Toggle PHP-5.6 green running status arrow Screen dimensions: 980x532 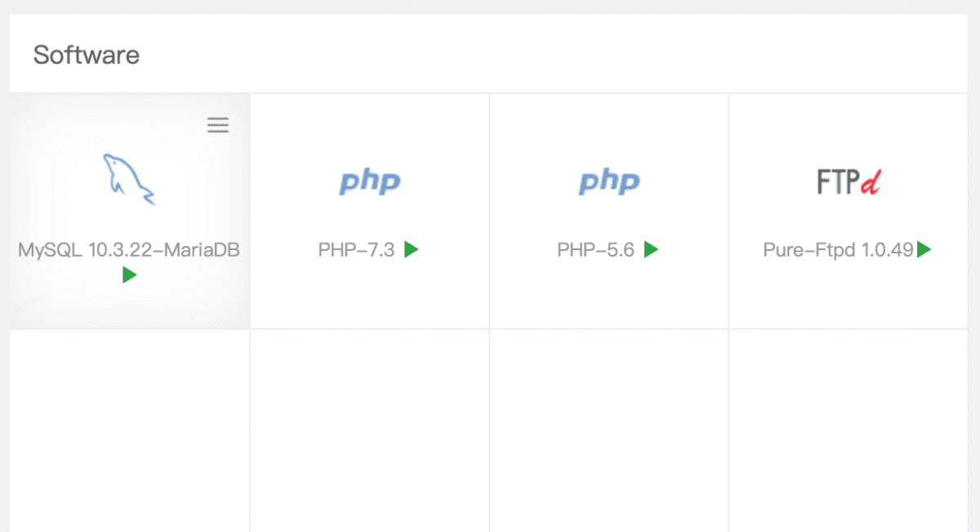[x=651, y=249]
